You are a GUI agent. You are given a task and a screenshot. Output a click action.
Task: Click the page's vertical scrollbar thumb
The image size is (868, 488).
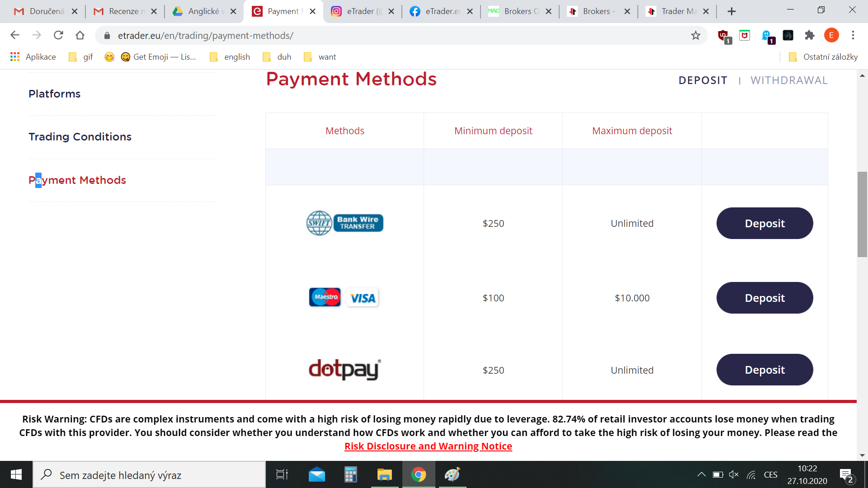tap(862, 215)
